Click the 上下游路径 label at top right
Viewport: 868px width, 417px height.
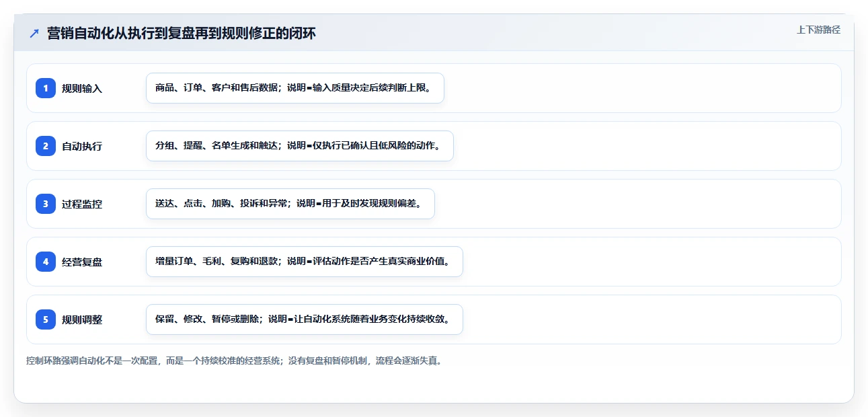coord(818,30)
